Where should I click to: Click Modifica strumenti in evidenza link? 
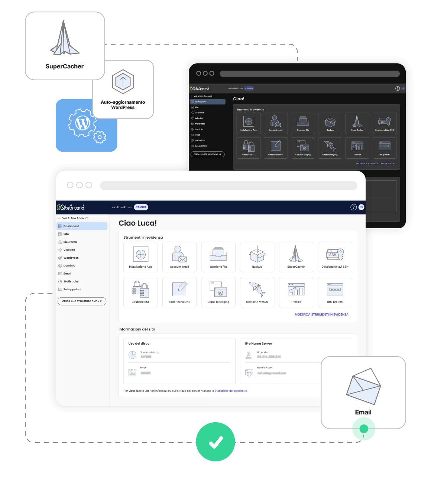[321, 314]
